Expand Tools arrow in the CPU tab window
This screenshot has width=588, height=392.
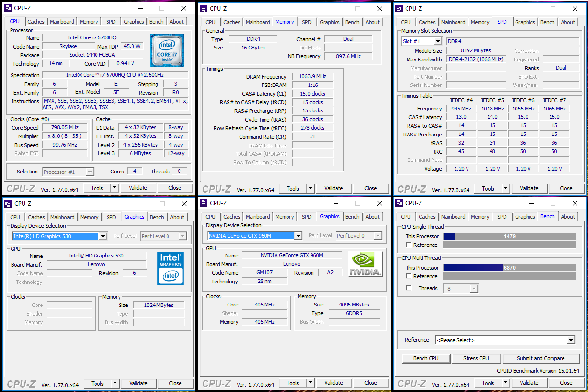(x=114, y=188)
